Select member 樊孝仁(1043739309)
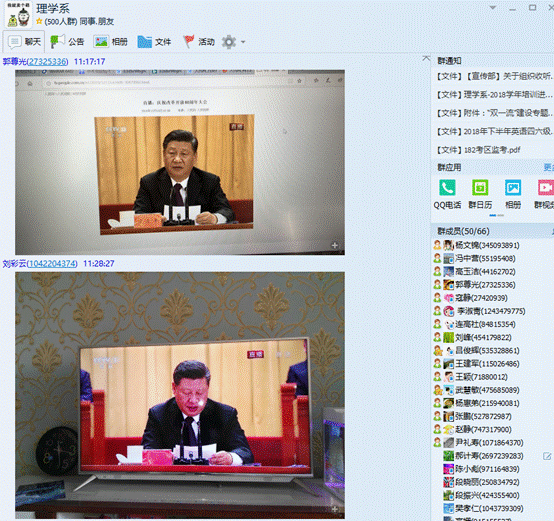This screenshot has height=521, width=554. coord(489,509)
